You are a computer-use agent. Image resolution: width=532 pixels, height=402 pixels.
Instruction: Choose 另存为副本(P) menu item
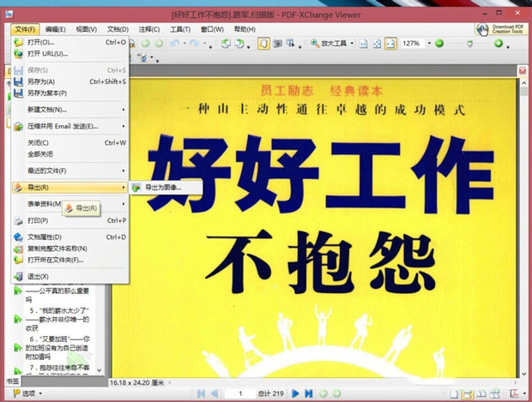pos(70,93)
